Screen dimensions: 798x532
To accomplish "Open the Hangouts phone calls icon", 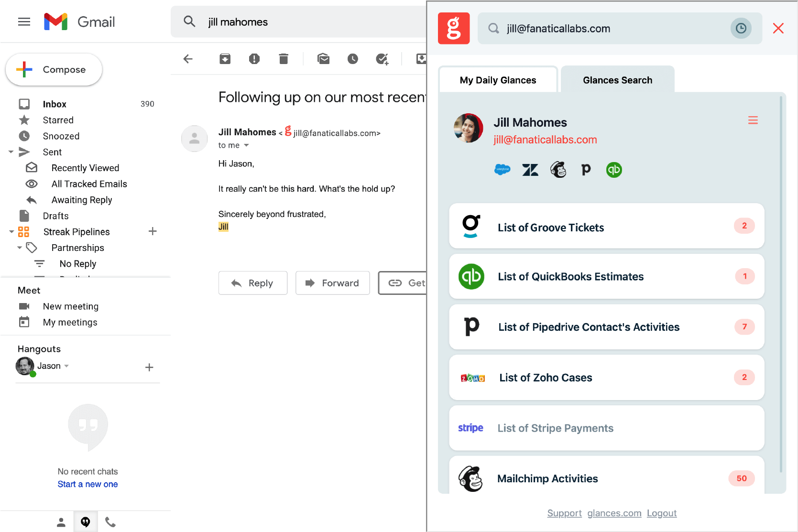I will [x=110, y=522].
